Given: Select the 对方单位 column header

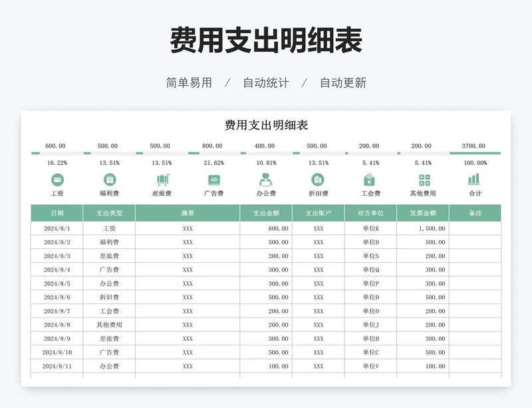Looking at the screenshot, I should [x=370, y=213].
